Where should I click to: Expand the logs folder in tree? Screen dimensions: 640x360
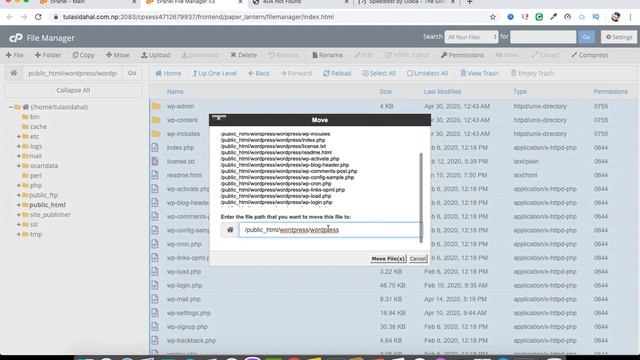pyautogui.click(x=19, y=146)
